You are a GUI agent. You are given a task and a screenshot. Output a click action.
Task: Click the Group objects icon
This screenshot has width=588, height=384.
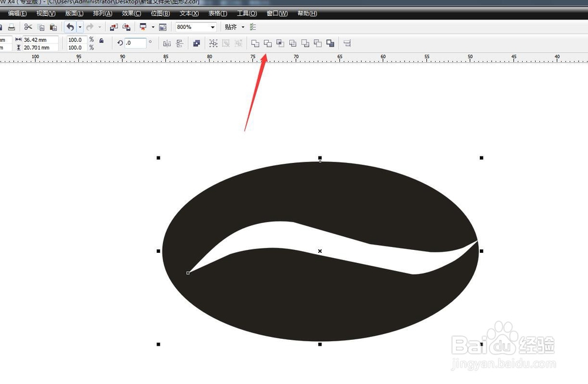(213, 44)
